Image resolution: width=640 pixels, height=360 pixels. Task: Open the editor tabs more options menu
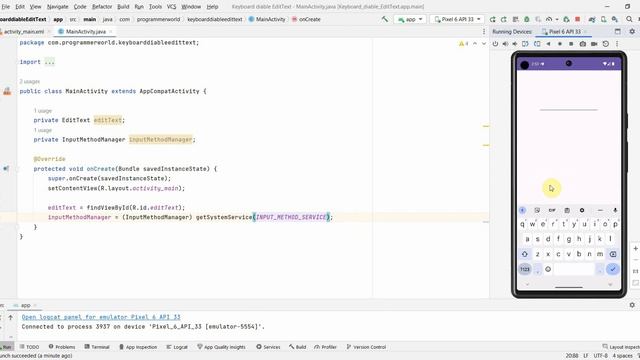pyautogui.click(x=484, y=31)
